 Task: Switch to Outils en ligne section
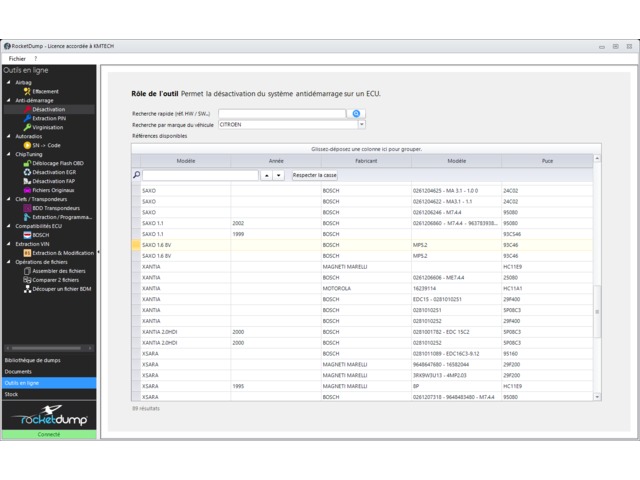49,383
